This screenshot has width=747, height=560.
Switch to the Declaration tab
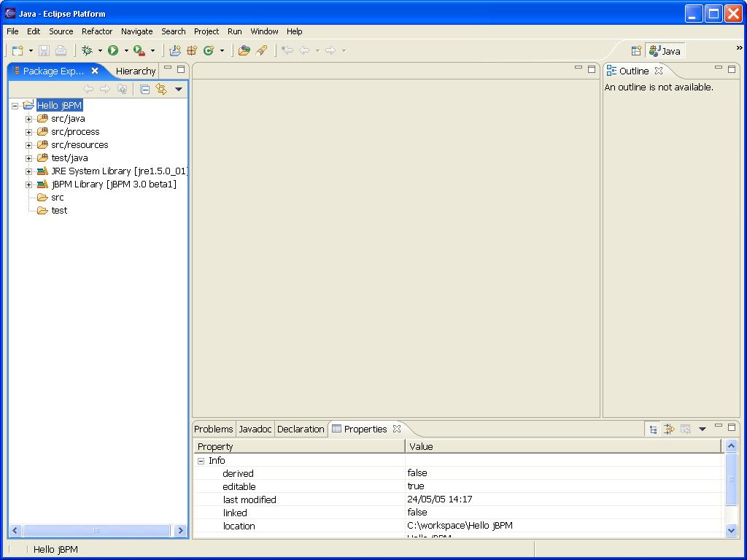click(x=301, y=429)
